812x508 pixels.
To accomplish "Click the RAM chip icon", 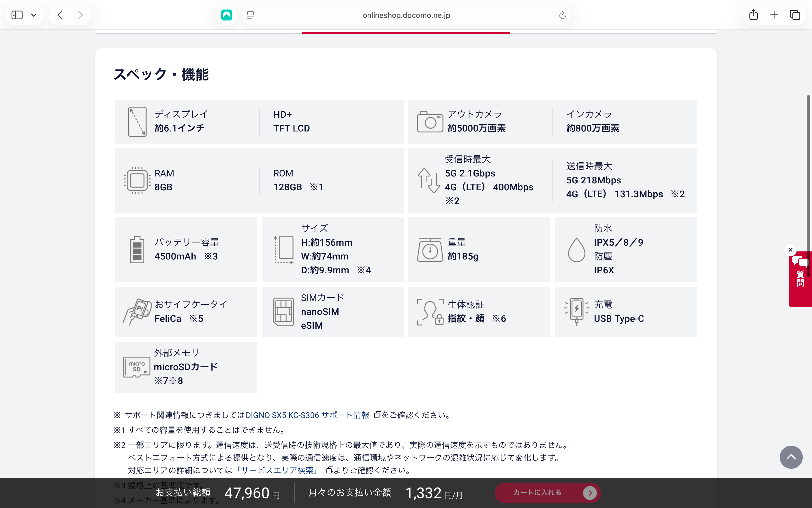I will (137, 180).
